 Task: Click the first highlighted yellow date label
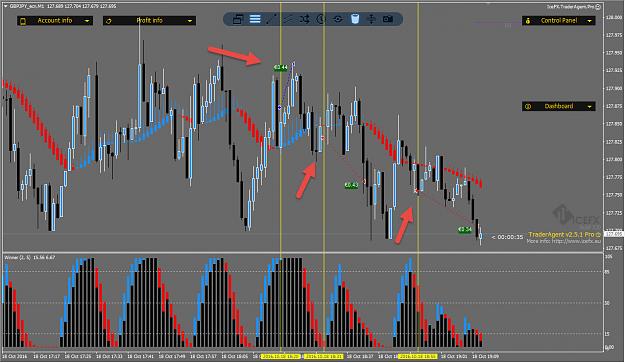tap(280, 356)
